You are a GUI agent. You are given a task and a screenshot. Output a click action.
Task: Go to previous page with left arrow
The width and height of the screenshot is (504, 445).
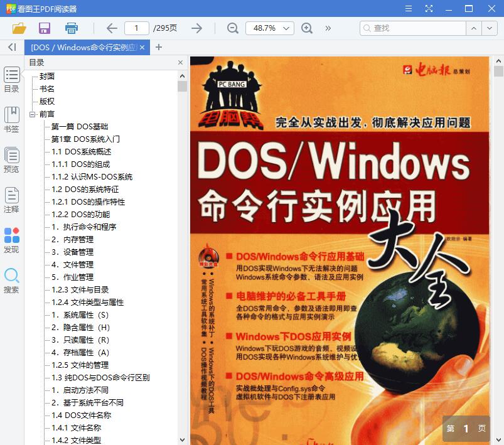[112, 28]
